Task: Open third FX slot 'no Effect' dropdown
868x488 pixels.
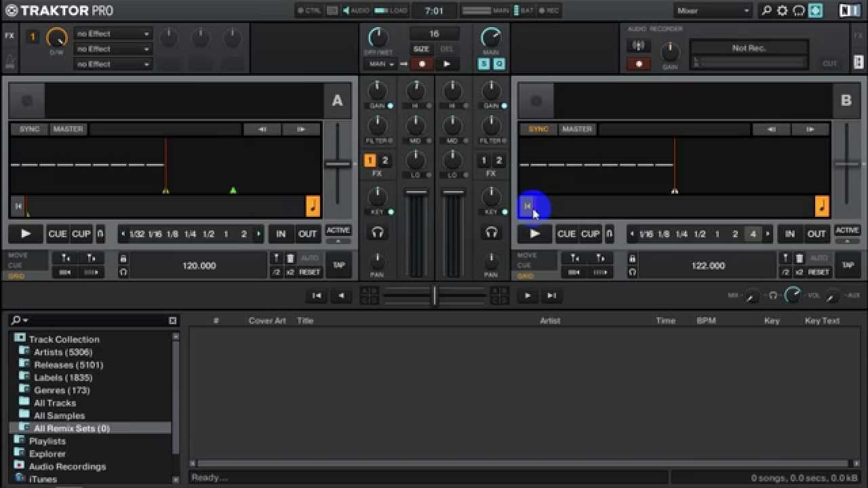Action: 113,64
